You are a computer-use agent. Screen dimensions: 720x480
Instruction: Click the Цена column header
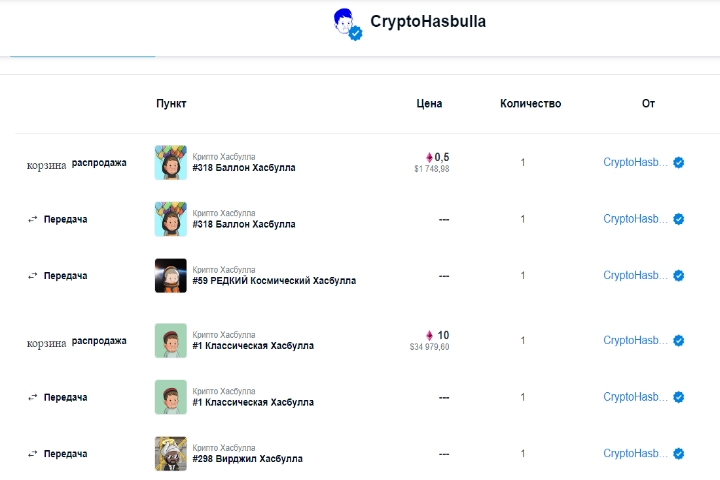(429, 104)
